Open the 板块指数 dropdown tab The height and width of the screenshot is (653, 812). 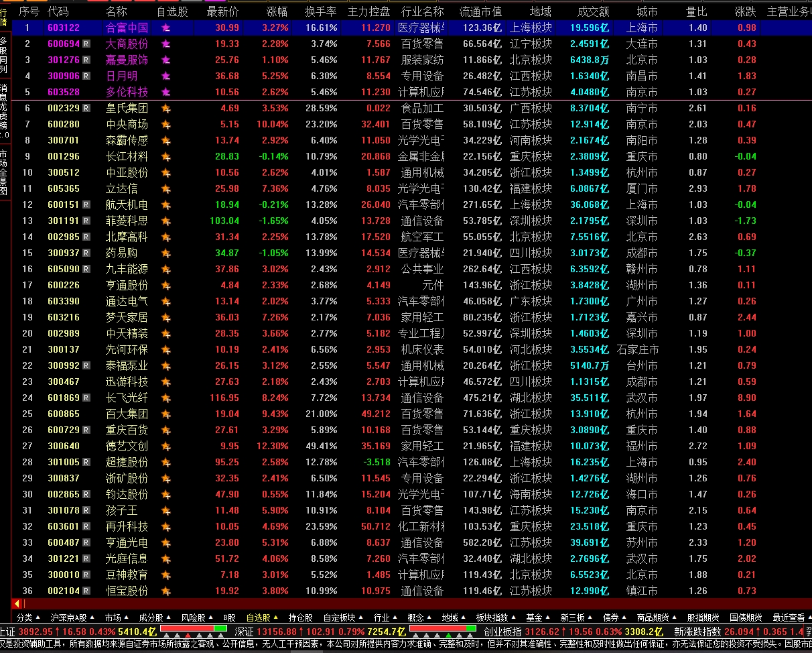496,617
